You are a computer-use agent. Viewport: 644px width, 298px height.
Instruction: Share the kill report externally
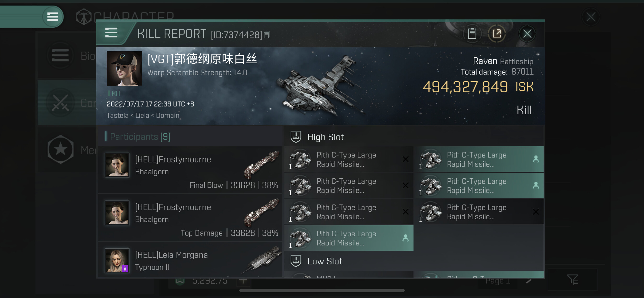coord(497,34)
